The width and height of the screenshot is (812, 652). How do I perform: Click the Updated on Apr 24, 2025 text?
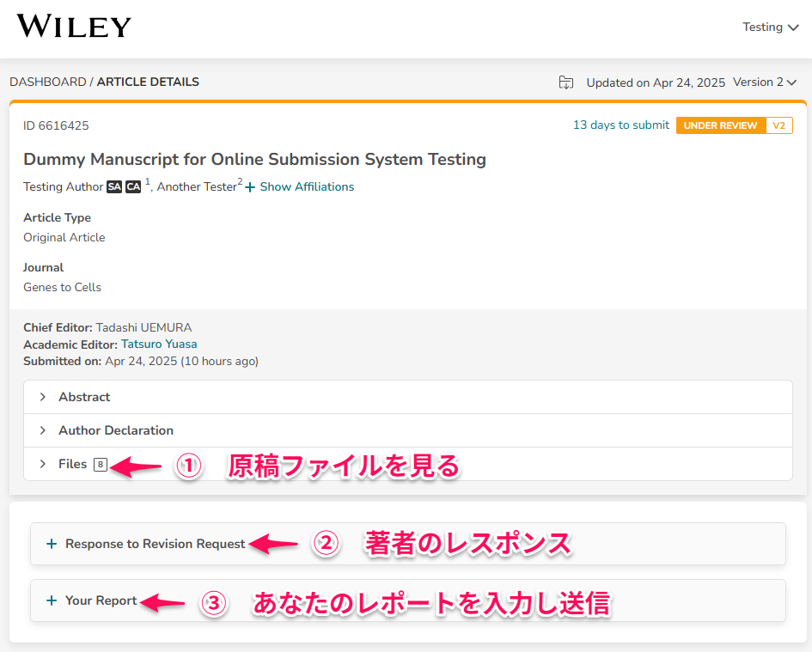pyautogui.click(x=656, y=82)
